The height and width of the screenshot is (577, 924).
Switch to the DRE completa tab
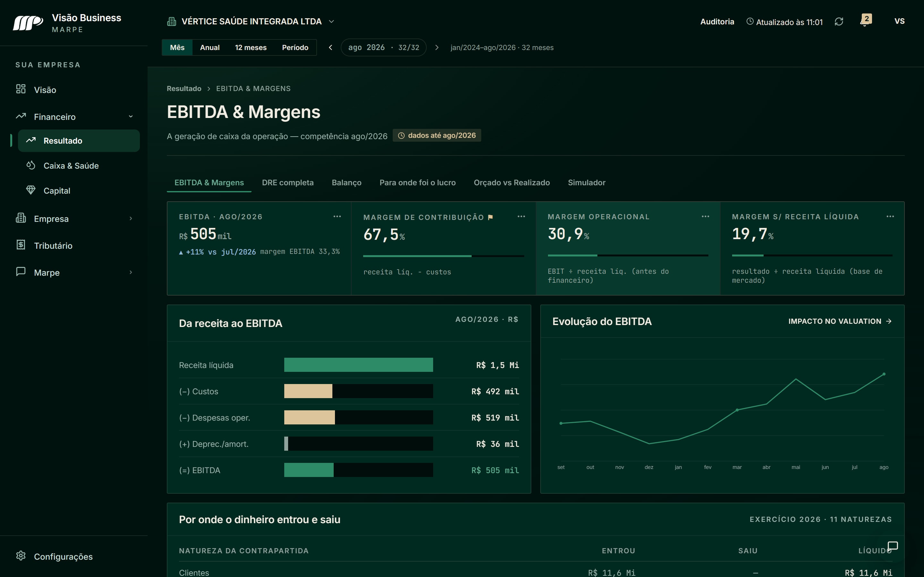(x=287, y=183)
